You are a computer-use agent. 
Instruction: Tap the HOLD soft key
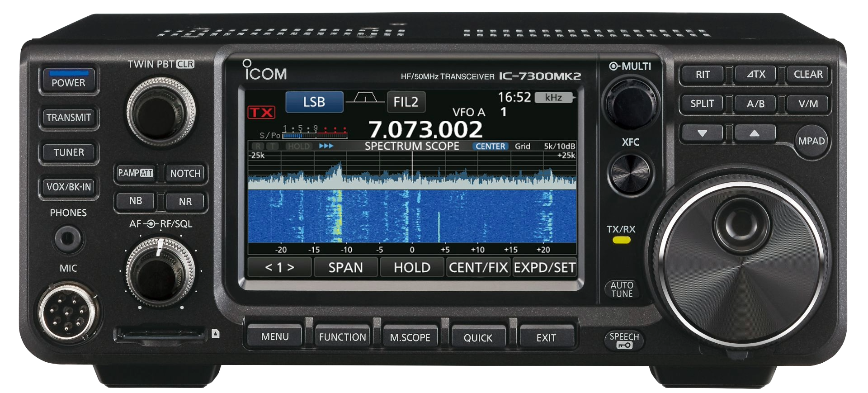[x=412, y=267]
